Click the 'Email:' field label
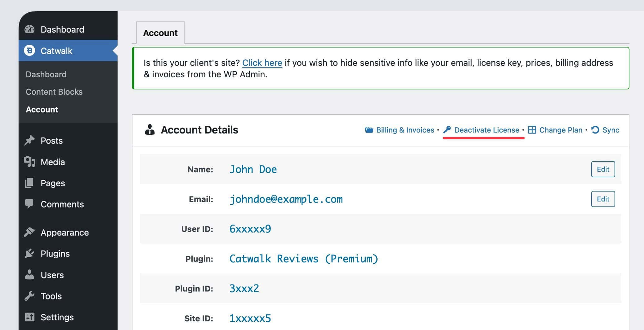 [201, 199]
